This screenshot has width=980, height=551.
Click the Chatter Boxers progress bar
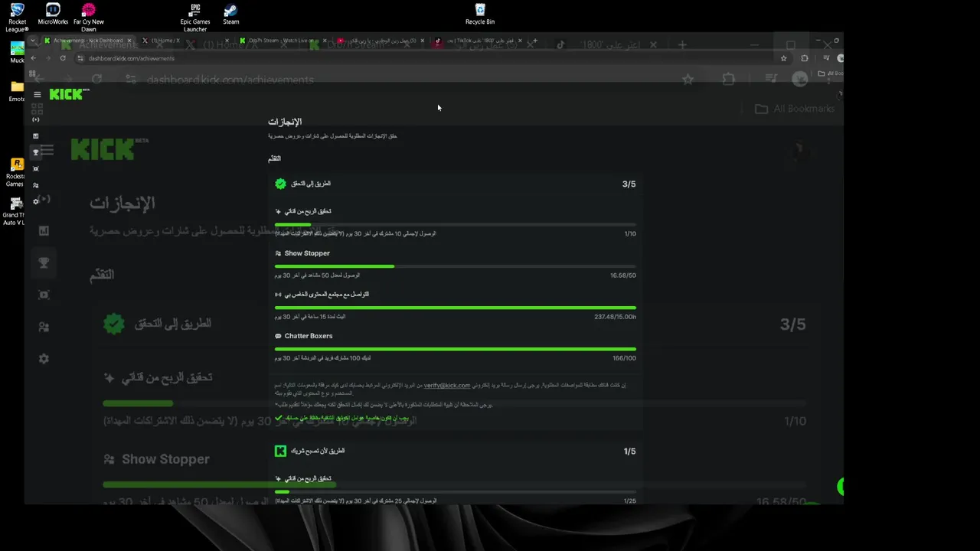coord(456,349)
